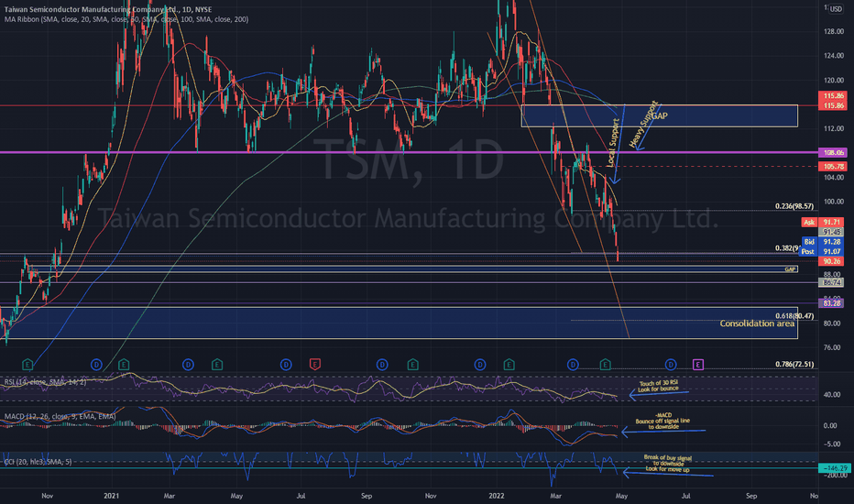Image resolution: width=854 pixels, height=504 pixels.
Task: Open the USD currency selector
Action: [836, 9]
